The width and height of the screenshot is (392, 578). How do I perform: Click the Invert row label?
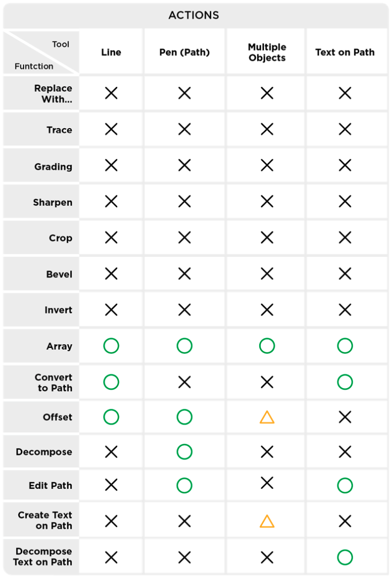tap(58, 310)
